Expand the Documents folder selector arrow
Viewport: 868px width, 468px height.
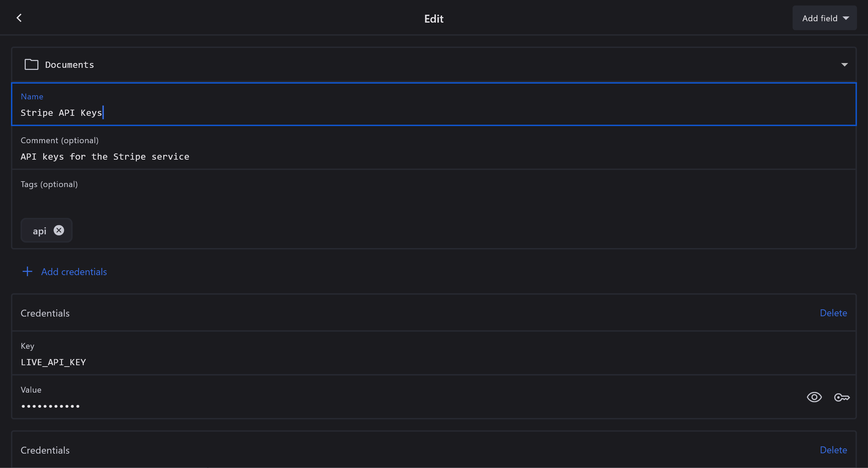click(844, 65)
